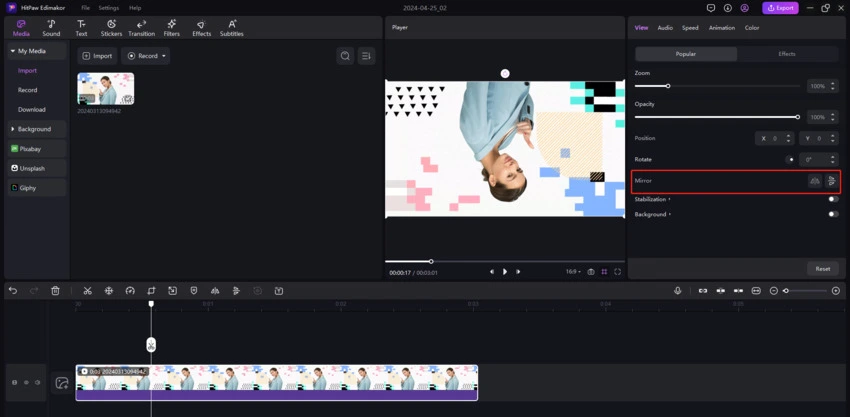The width and height of the screenshot is (850, 417).
Task: Click the undo arrow in timeline toolbar
Action: [13, 291]
